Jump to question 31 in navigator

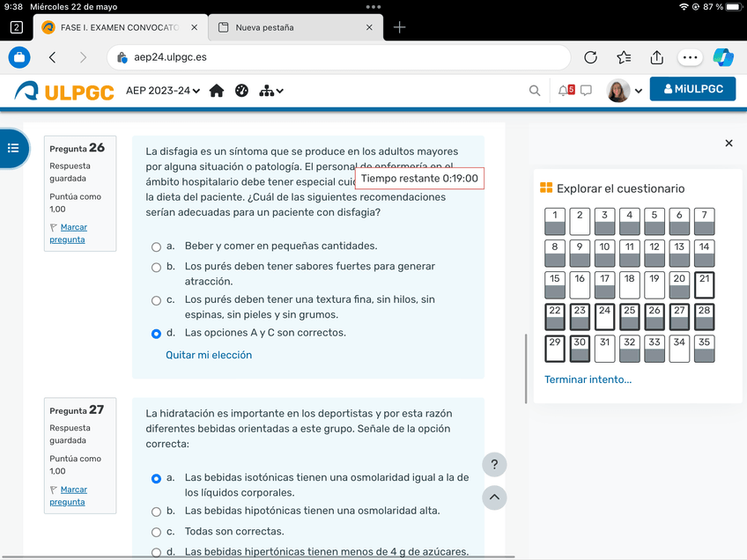pos(604,349)
